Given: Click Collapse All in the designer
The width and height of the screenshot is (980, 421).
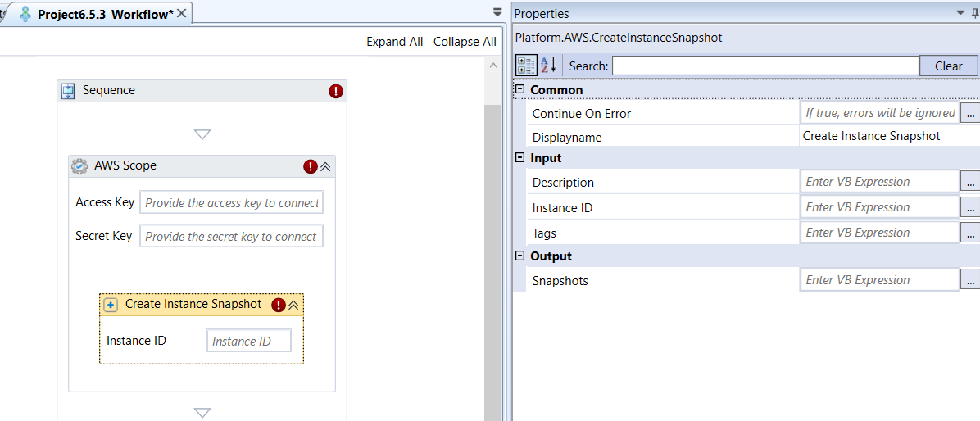Looking at the screenshot, I should [x=465, y=42].
